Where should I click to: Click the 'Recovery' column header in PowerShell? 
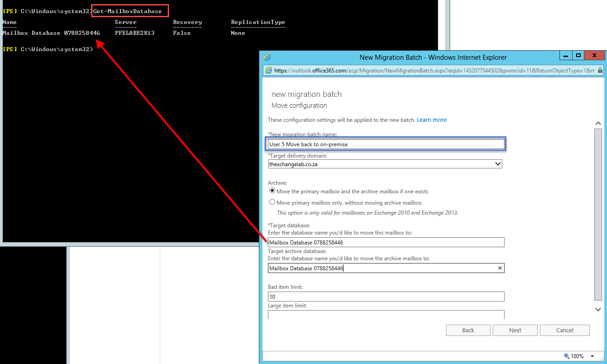click(x=187, y=22)
